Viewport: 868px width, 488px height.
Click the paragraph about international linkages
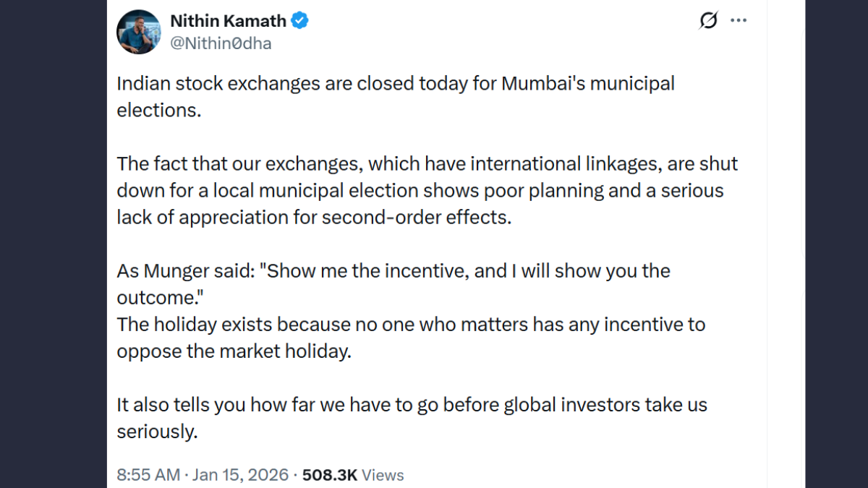(427, 191)
